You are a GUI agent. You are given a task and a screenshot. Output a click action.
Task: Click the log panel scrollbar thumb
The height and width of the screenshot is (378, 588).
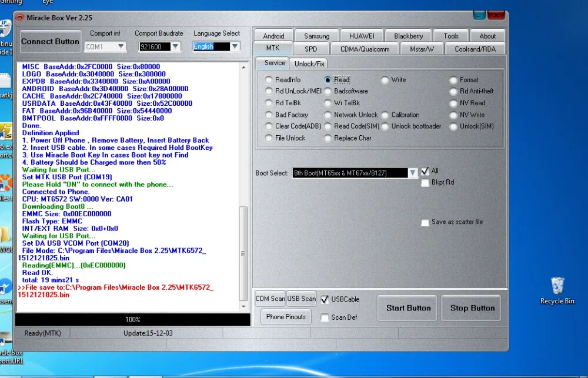coord(243,253)
